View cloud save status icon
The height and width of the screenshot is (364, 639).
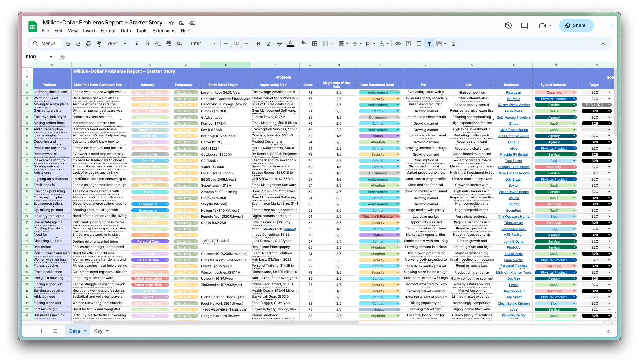click(x=192, y=23)
